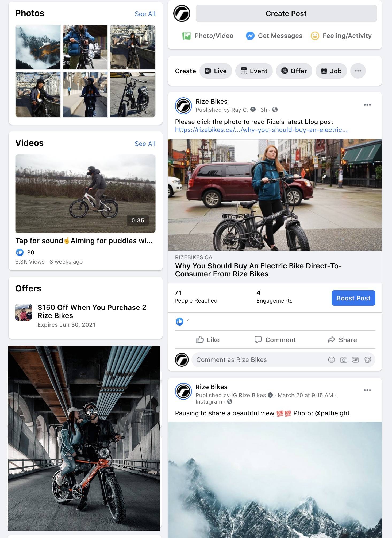
Task: Open the couple on orange bike photo
Action: click(84, 438)
